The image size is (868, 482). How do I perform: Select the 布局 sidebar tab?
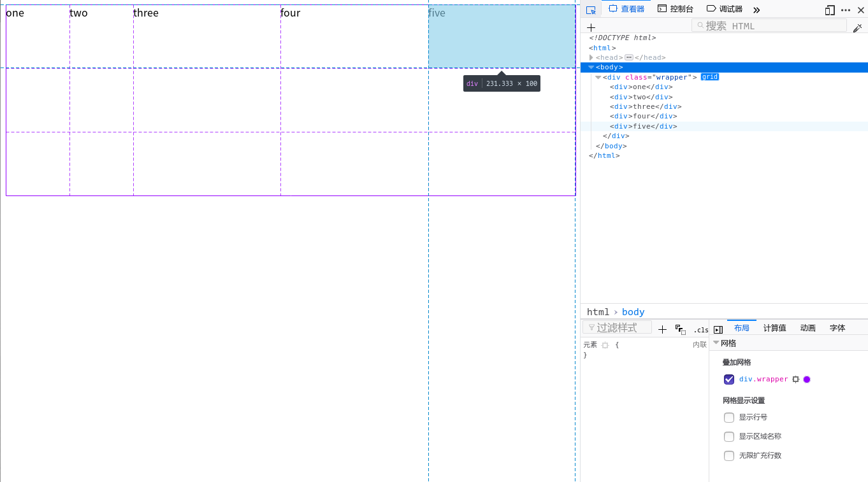point(742,328)
